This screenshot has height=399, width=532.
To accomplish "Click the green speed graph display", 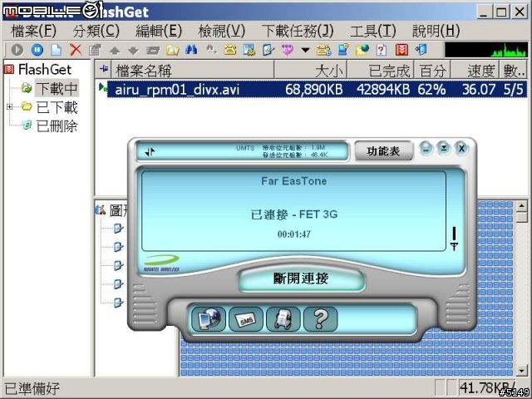I will pos(486,50).
